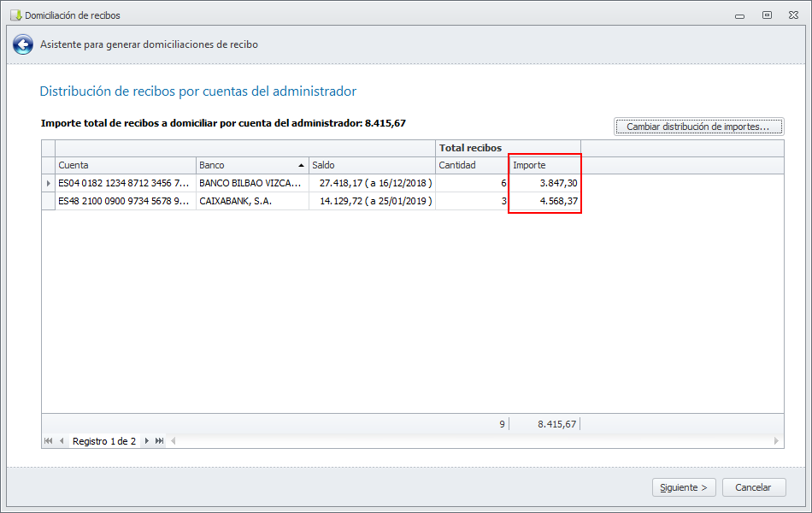
Task: Click the Registro 1 de 2 label
Action: pos(104,441)
